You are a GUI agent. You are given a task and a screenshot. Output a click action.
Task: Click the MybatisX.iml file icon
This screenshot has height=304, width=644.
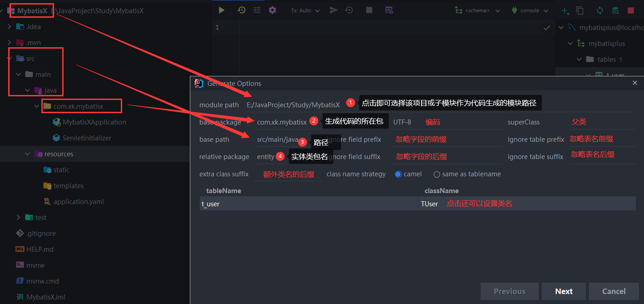[x=20, y=297]
